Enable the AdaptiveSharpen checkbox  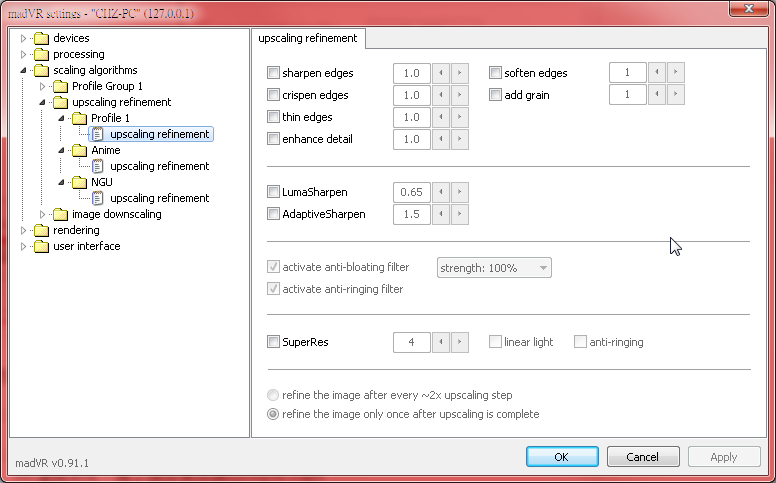tap(273, 214)
